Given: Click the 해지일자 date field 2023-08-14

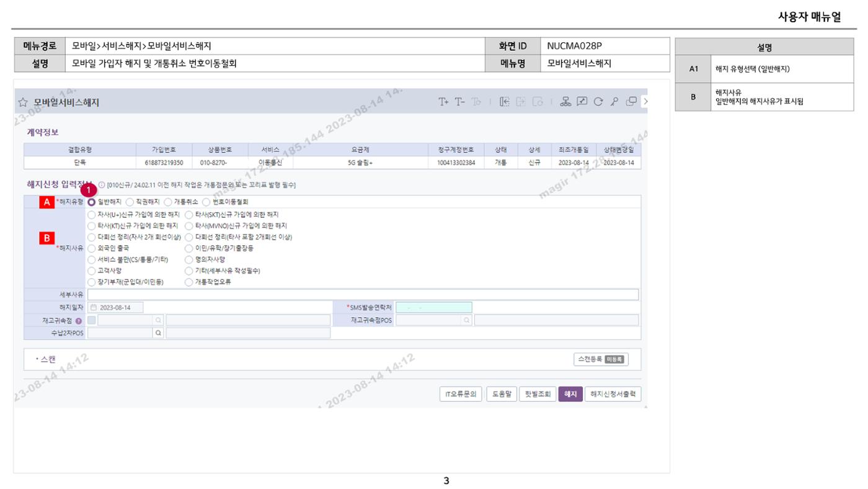Looking at the screenshot, I should (x=115, y=307).
